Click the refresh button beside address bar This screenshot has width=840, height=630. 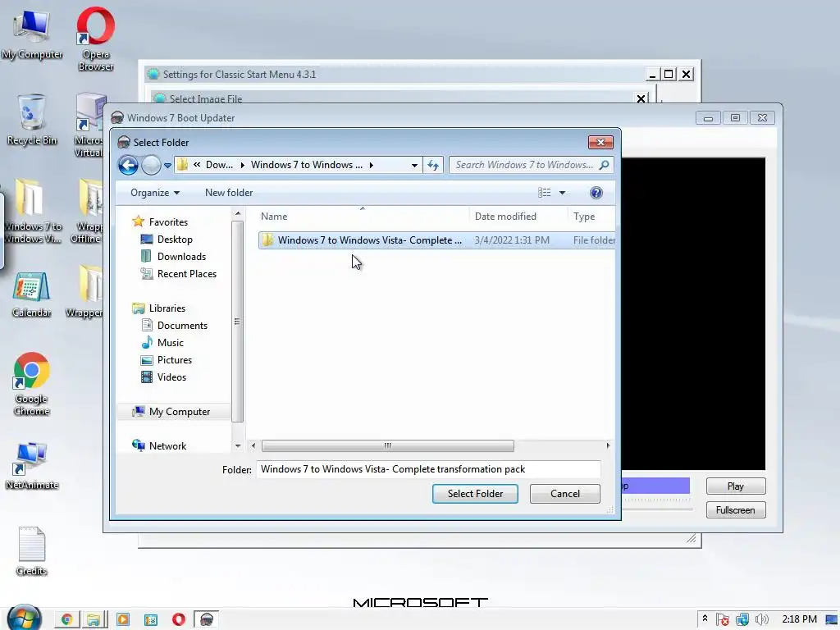[x=433, y=165]
